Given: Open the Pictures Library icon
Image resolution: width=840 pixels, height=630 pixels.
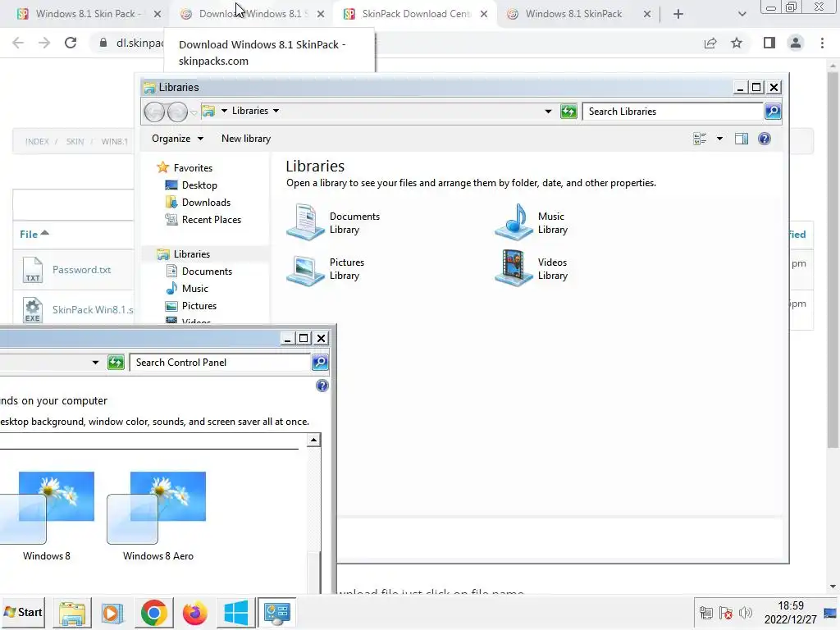Looking at the screenshot, I should (305, 269).
